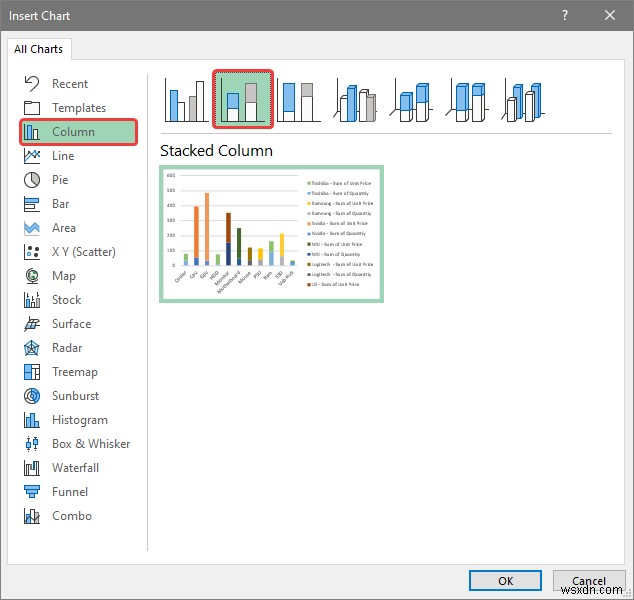
Task: Click the Sunburst category icon
Action: click(x=32, y=396)
